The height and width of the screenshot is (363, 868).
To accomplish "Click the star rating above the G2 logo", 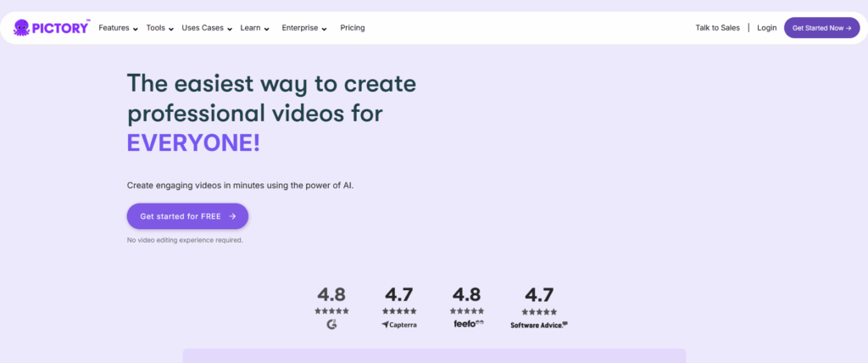I will [331, 311].
